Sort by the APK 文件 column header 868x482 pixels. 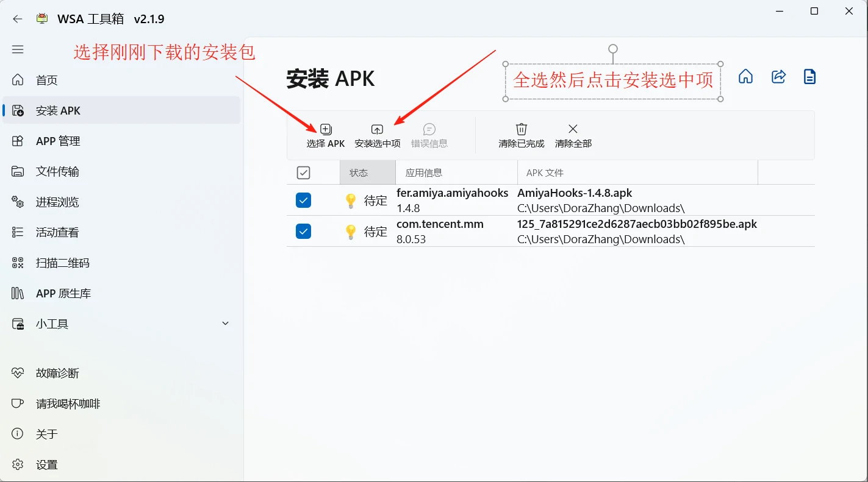(x=637, y=173)
